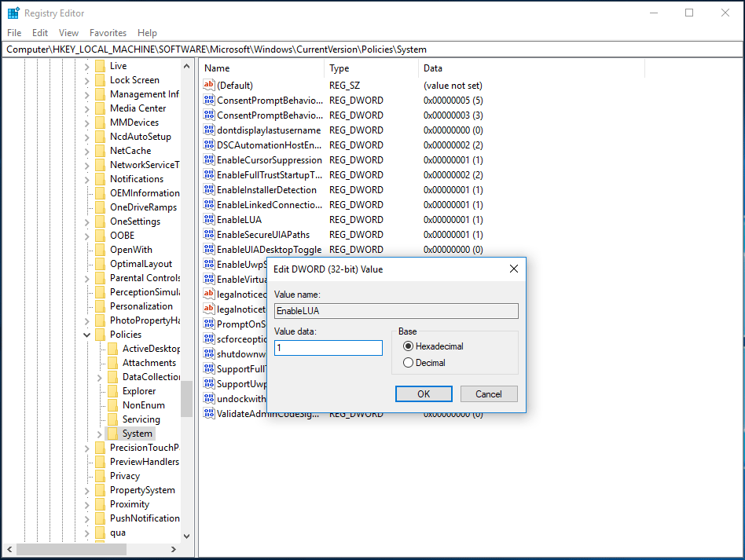Click the Explorer folder icon under Policies
Viewport: 745px width, 560px height.
112,391
